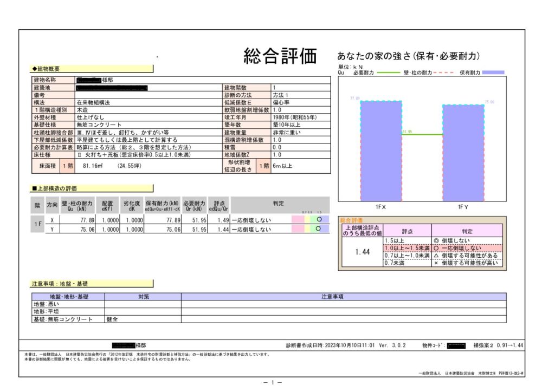The height and width of the screenshot is (392, 555).
Task: Click the floor area value 81.16㎡
Action: point(90,166)
